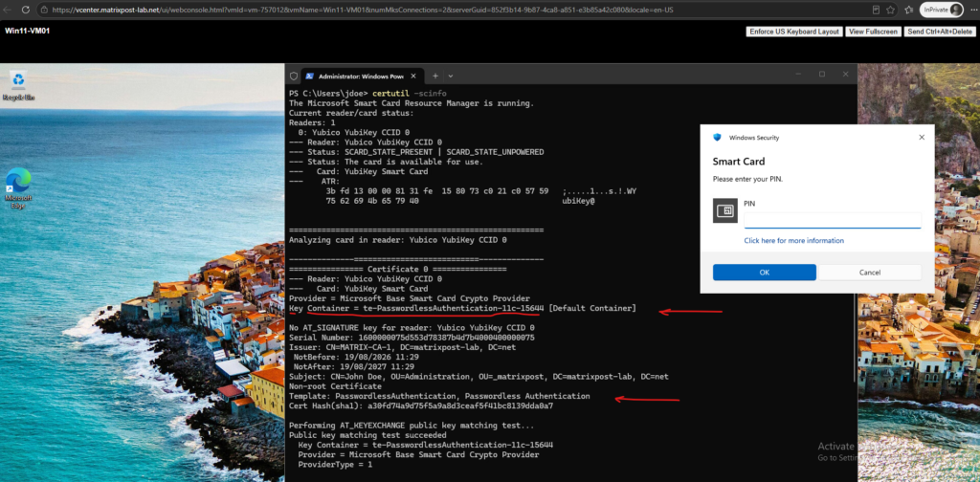Image resolution: width=980 pixels, height=482 pixels.
Task: View site information lock icon
Action: 44,10
